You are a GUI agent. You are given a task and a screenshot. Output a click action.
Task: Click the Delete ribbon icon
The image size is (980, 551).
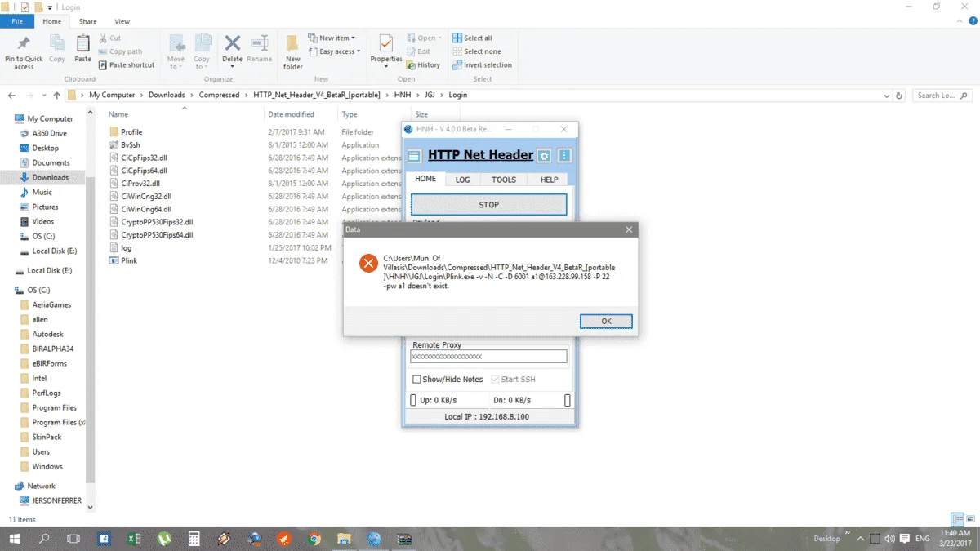233,49
